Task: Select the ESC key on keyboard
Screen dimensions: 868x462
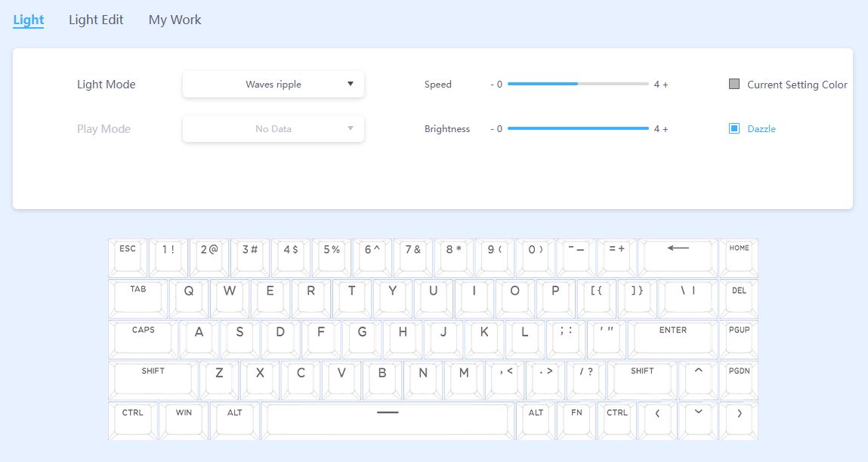Action: pos(128,257)
